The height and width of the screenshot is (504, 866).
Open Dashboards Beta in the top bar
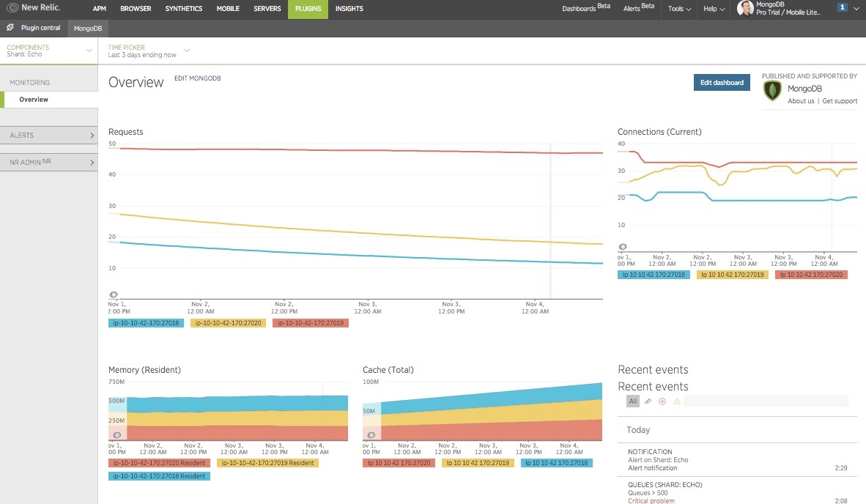pyautogui.click(x=586, y=8)
